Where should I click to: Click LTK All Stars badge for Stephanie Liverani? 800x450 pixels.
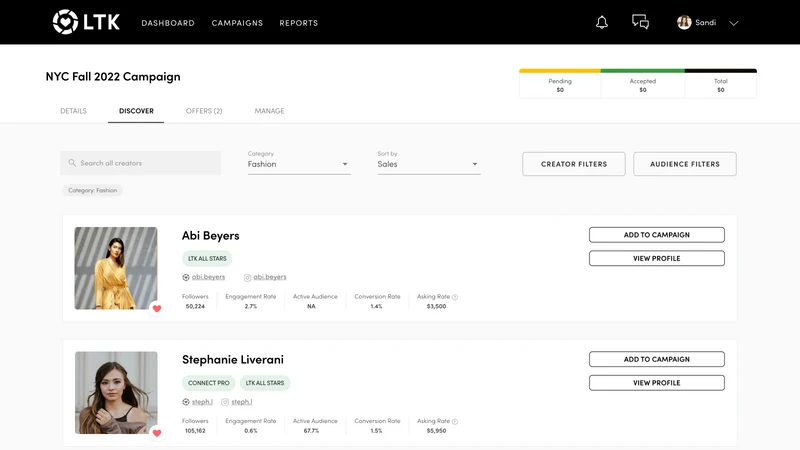[x=265, y=383]
